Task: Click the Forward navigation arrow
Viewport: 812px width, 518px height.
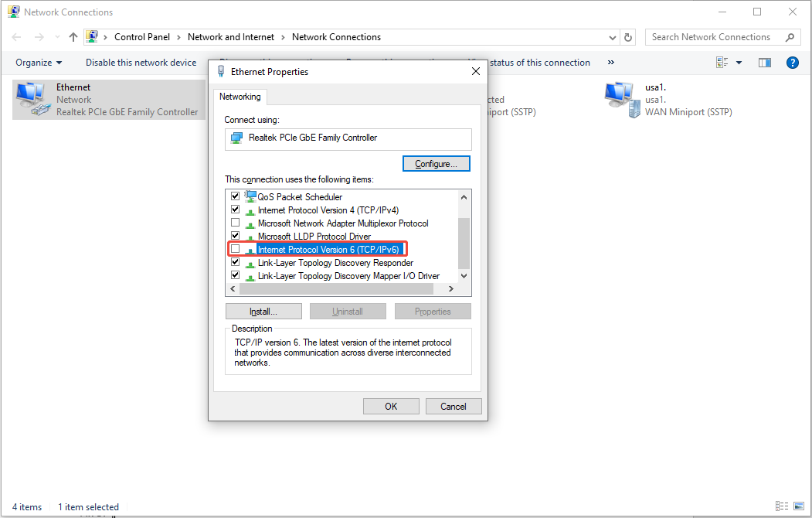Action: click(39, 37)
